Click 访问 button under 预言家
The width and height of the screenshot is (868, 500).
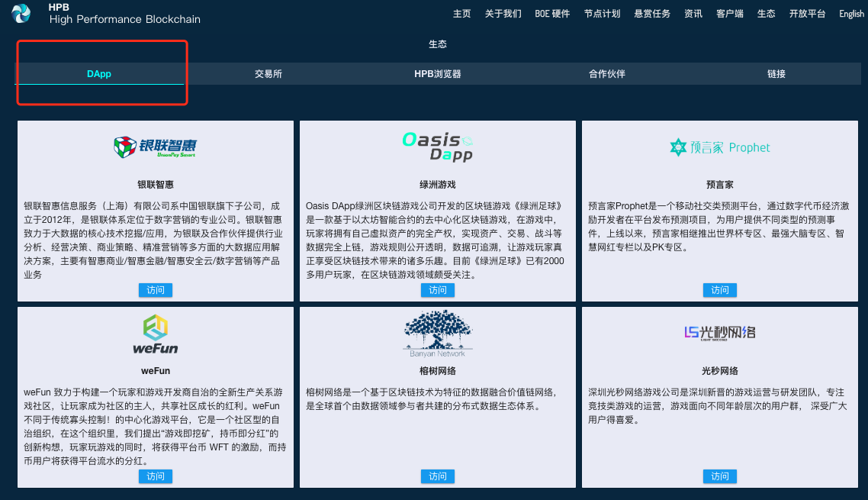720,290
